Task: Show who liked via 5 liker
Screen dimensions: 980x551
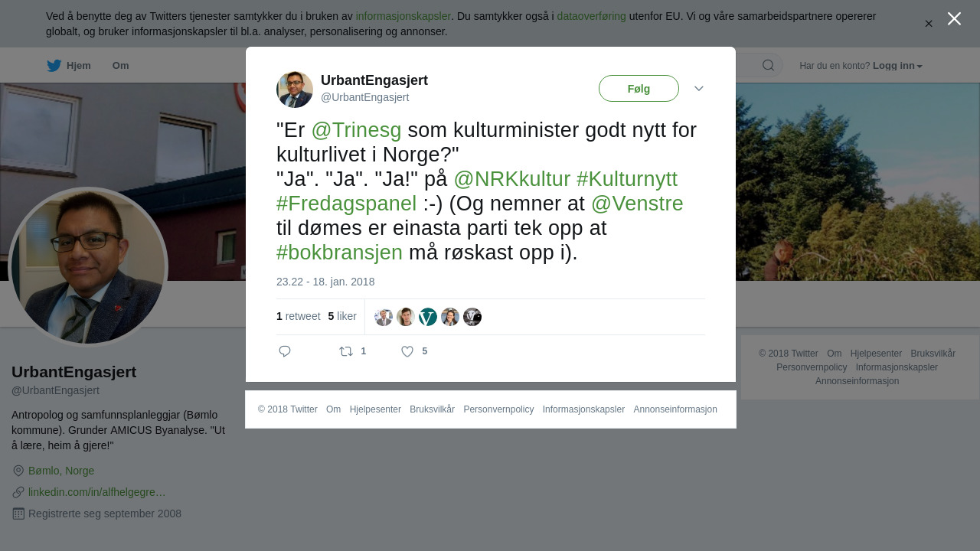Action: (342, 316)
